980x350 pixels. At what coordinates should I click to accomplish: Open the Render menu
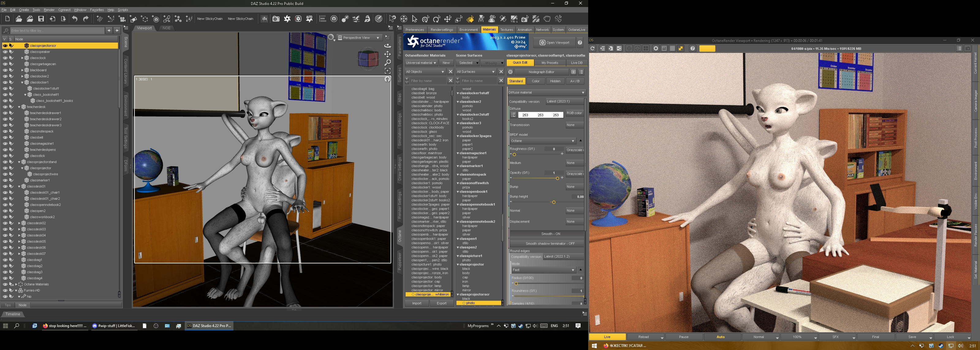coord(49,10)
